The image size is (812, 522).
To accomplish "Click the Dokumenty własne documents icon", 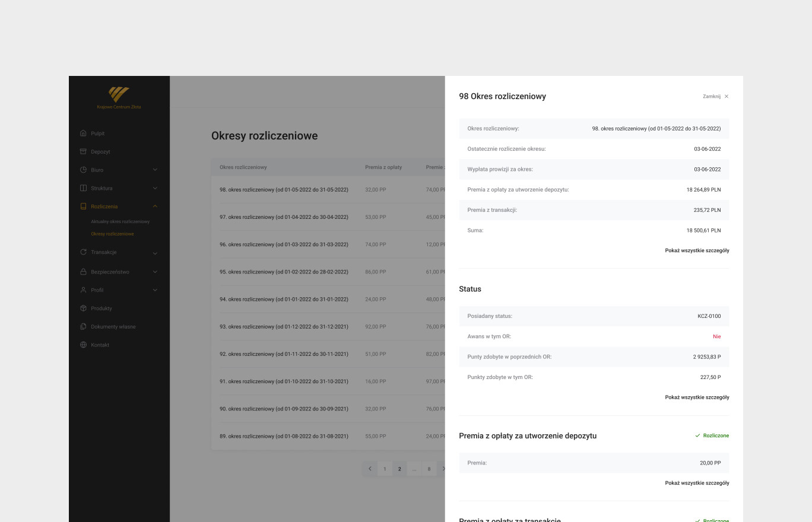I will (83, 327).
